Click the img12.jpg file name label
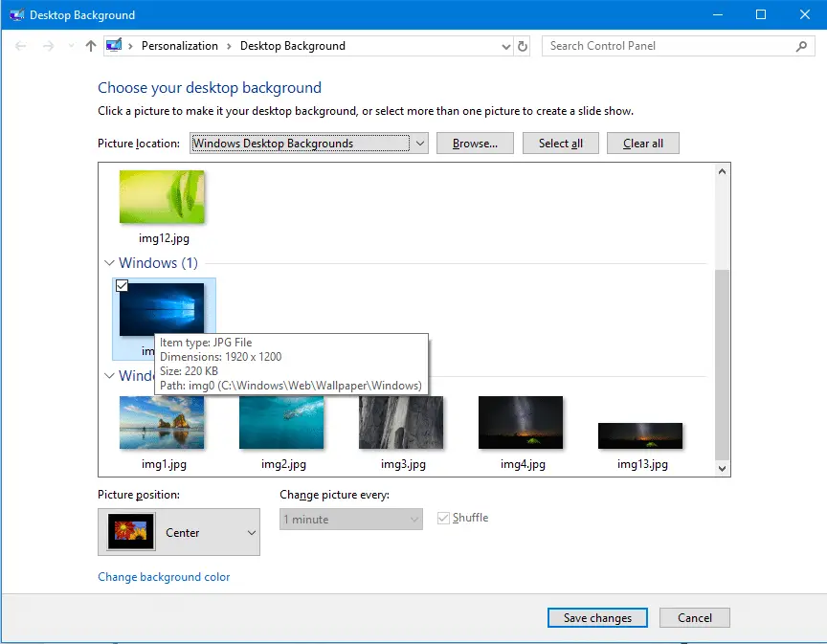Screen dimensions: 827x644 click(x=164, y=238)
